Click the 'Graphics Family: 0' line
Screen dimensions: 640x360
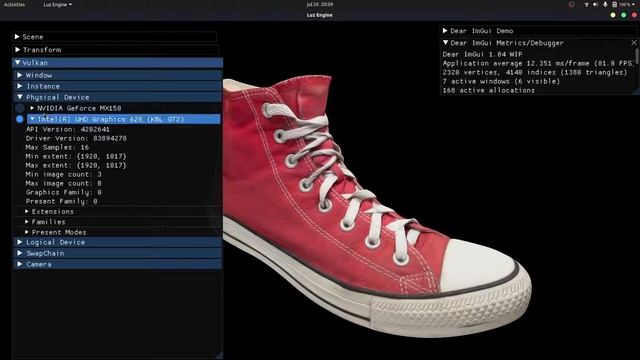point(64,192)
